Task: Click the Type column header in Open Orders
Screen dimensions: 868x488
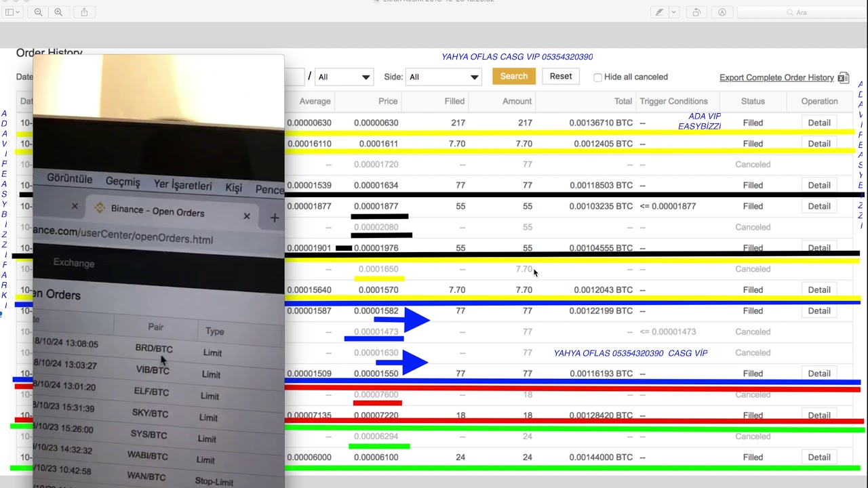Action: [x=214, y=331]
